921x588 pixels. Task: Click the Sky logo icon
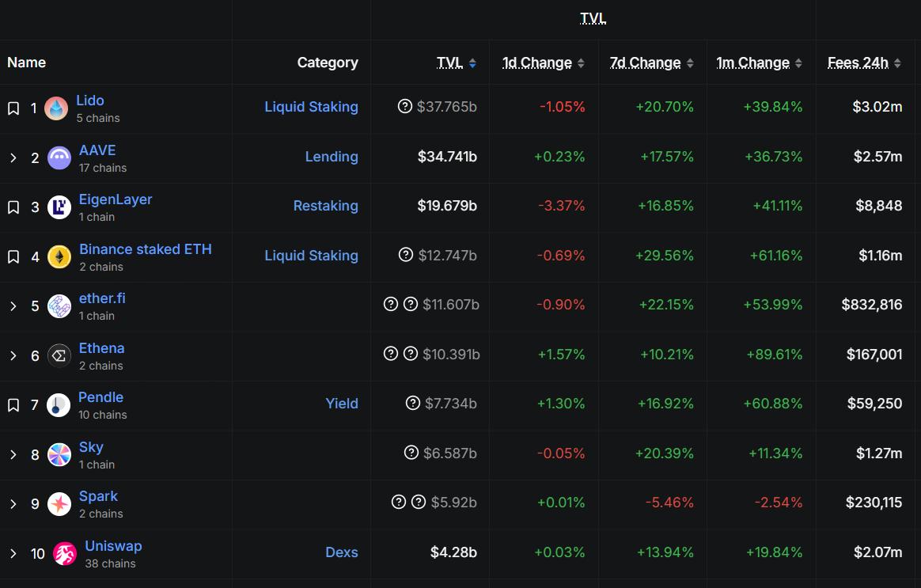click(59, 454)
